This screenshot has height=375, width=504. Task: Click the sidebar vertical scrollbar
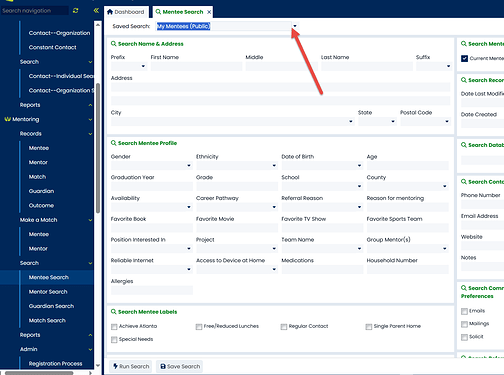[98, 148]
